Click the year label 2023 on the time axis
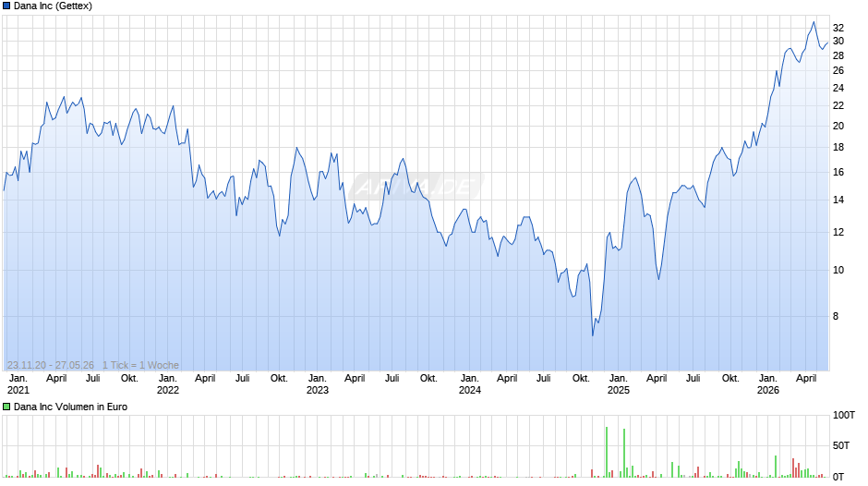The image size is (868, 486). [x=318, y=390]
